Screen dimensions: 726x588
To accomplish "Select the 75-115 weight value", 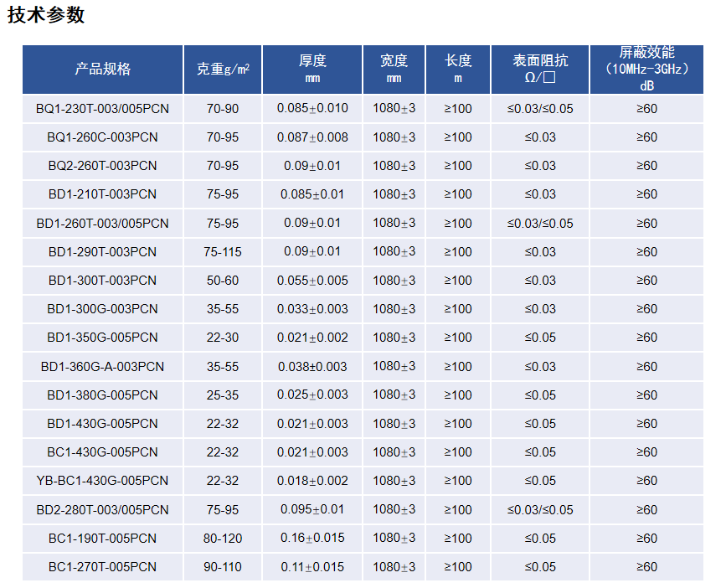I will tap(222, 251).
